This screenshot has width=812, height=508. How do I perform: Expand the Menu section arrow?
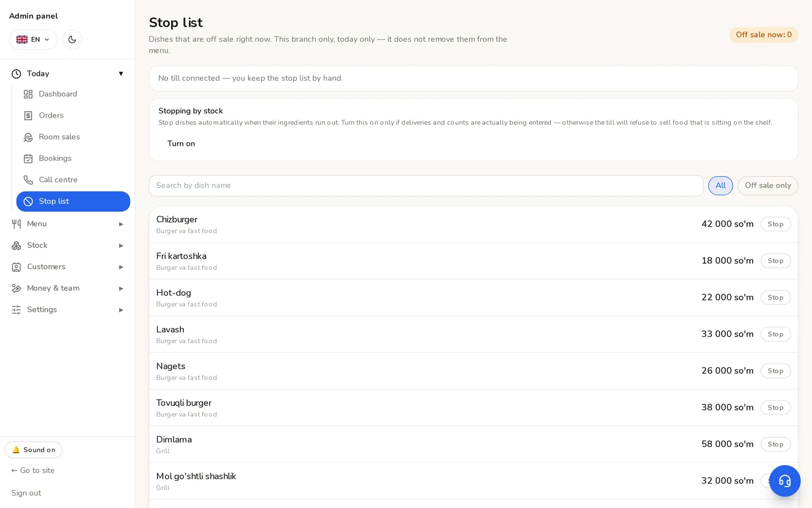(121, 224)
